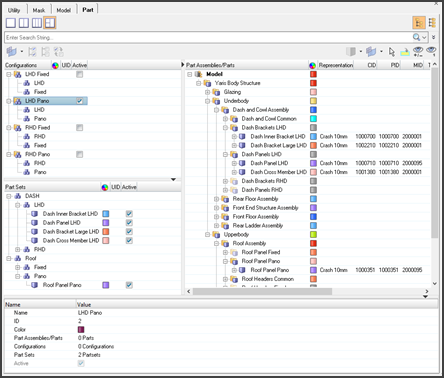This screenshot has height=378, width=444.
Task: Toggle the orange hierarchy view icon
Action: pyautogui.click(x=419, y=23)
